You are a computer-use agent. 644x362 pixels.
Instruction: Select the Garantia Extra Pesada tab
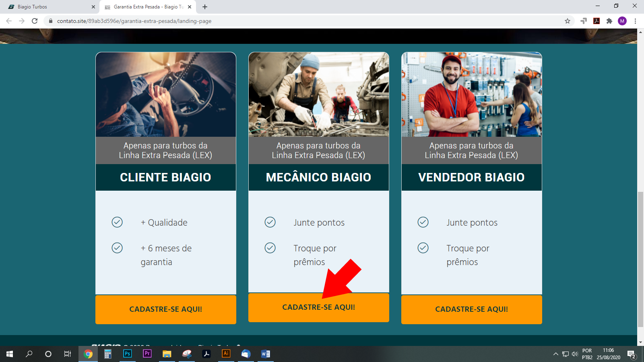pos(148,7)
